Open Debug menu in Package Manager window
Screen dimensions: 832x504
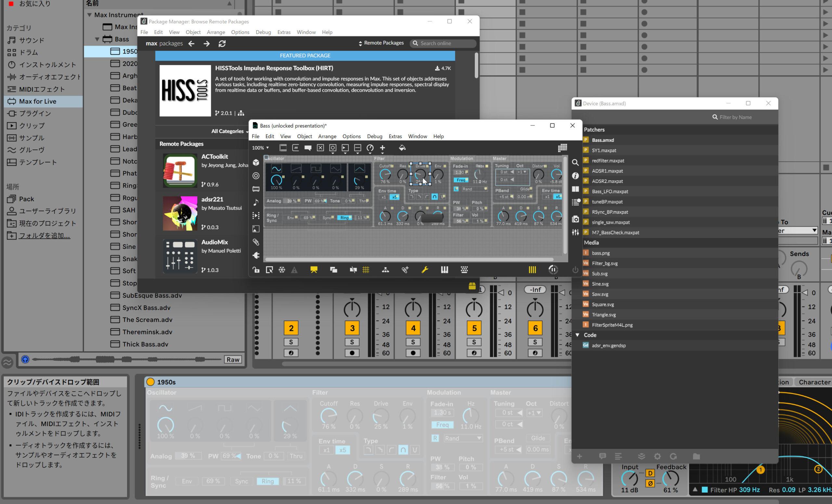[263, 32]
